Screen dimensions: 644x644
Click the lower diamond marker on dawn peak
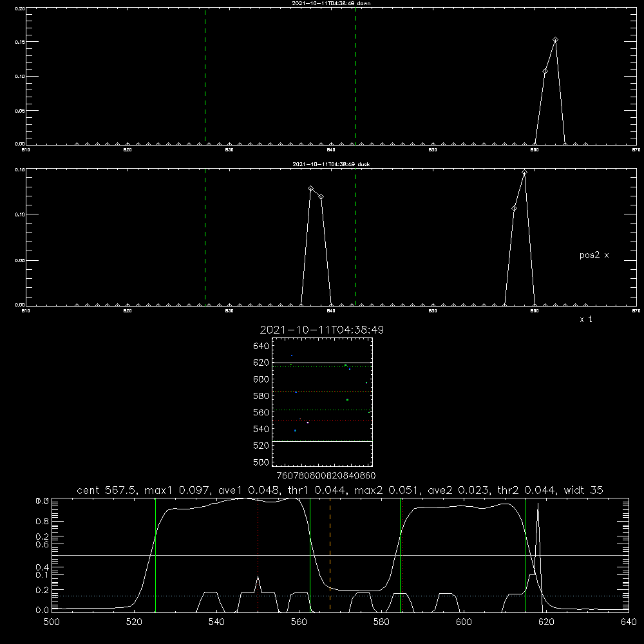point(545,71)
